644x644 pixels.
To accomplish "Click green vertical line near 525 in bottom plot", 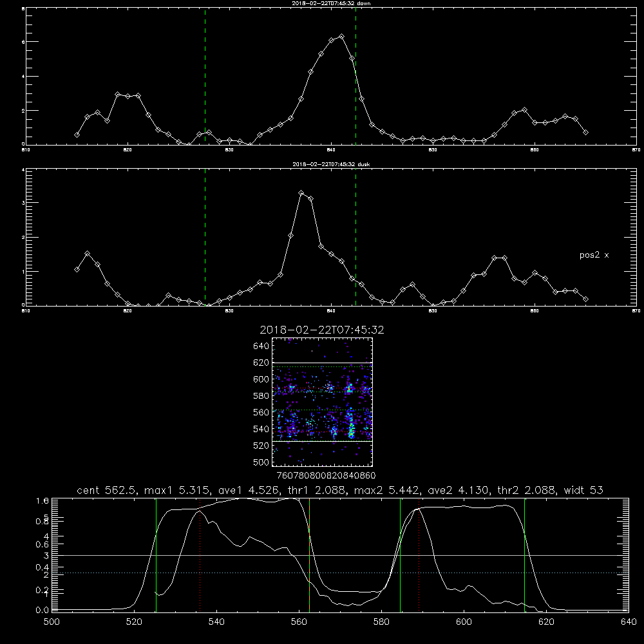I will point(156,555).
